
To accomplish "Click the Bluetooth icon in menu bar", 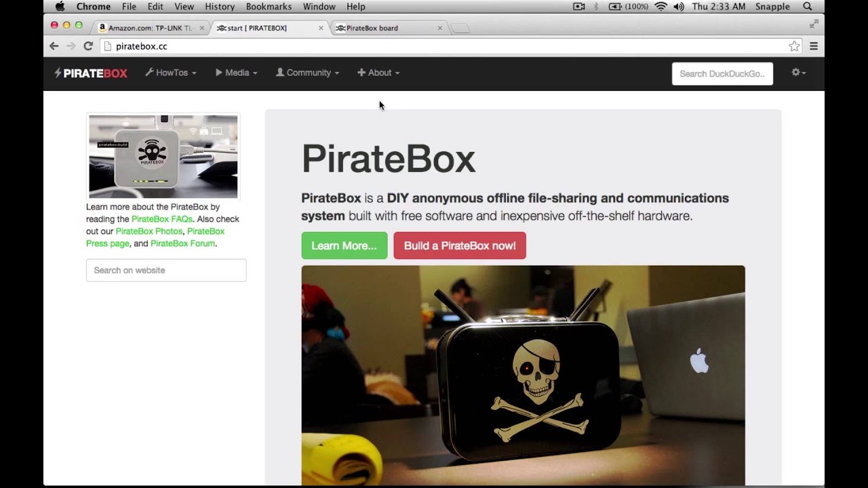I will coord(596,6).
